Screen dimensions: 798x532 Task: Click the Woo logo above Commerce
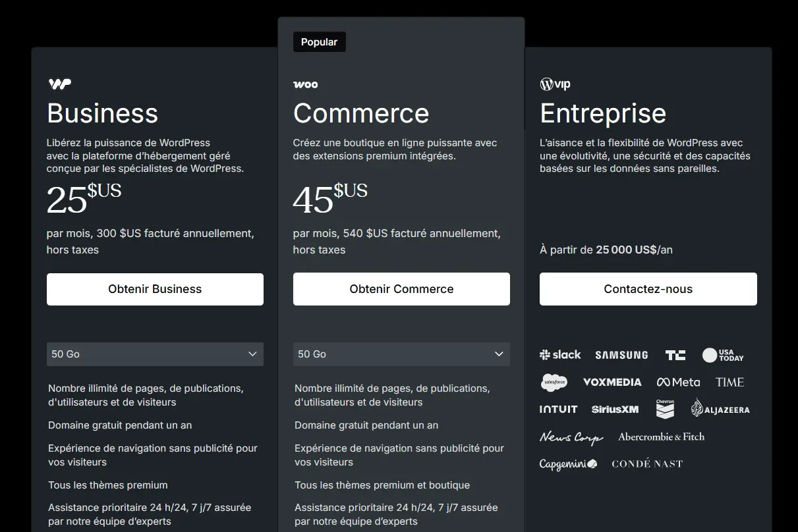coord(305,84)
